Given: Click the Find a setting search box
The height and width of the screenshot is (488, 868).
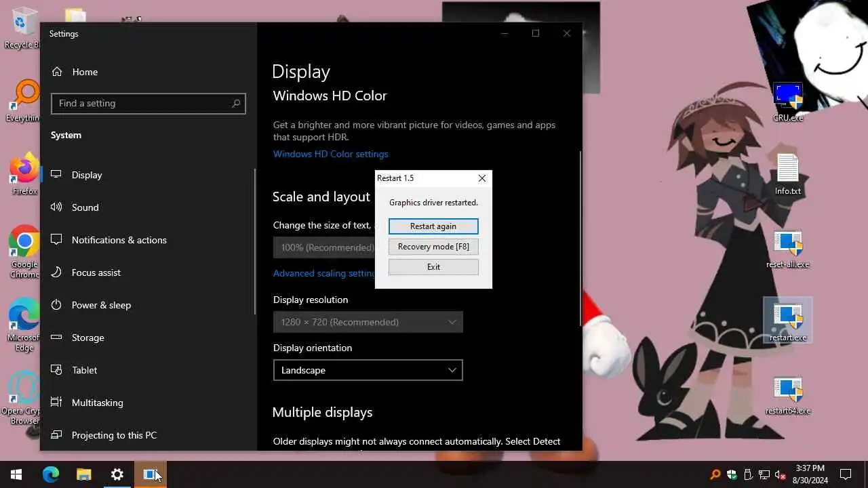Looking at the screenshot, I should [x=148, y=103].
